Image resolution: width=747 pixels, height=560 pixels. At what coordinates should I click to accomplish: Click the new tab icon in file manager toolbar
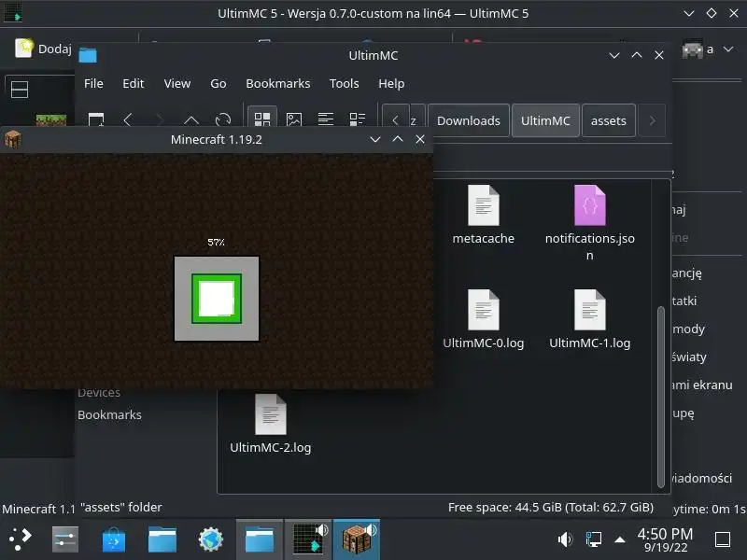96,119
